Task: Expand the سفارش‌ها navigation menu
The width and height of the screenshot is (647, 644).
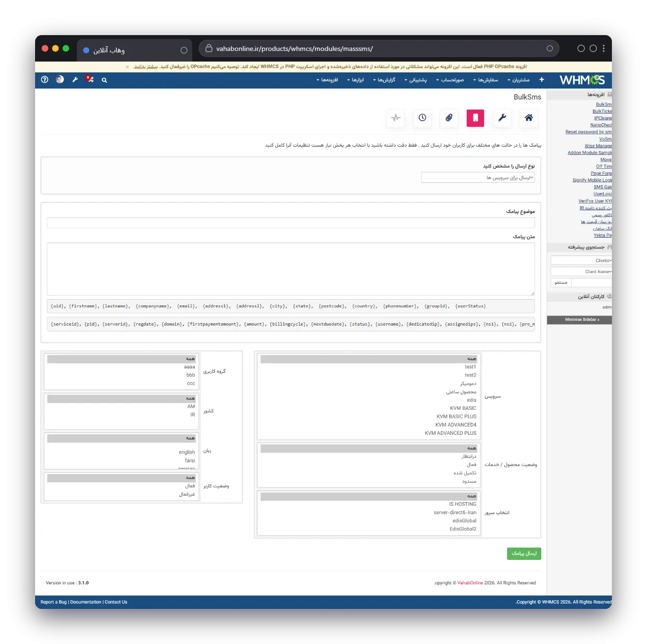Action: [x=485, y=80]
